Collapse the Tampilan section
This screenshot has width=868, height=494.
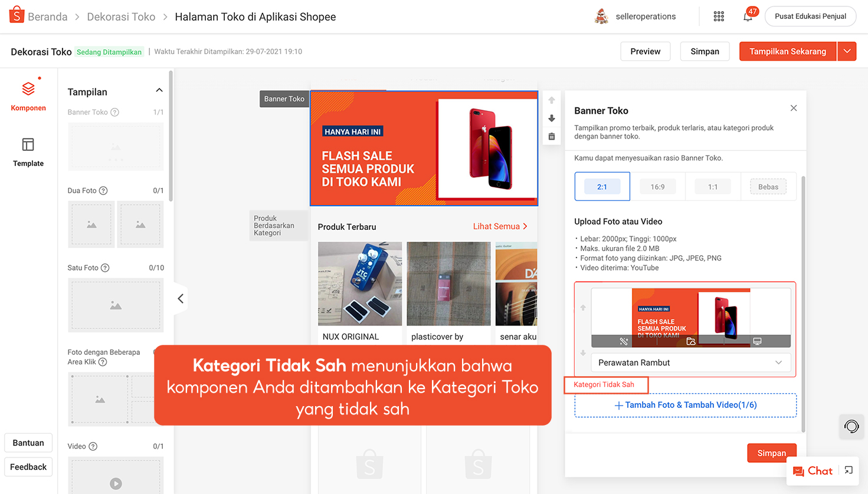tap(159, 91)
